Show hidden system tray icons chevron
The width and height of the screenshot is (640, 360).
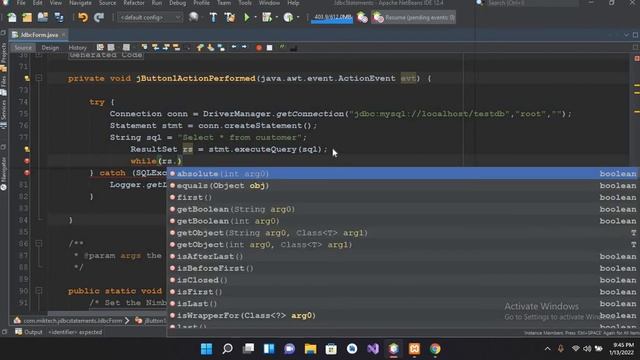(547, 349)
